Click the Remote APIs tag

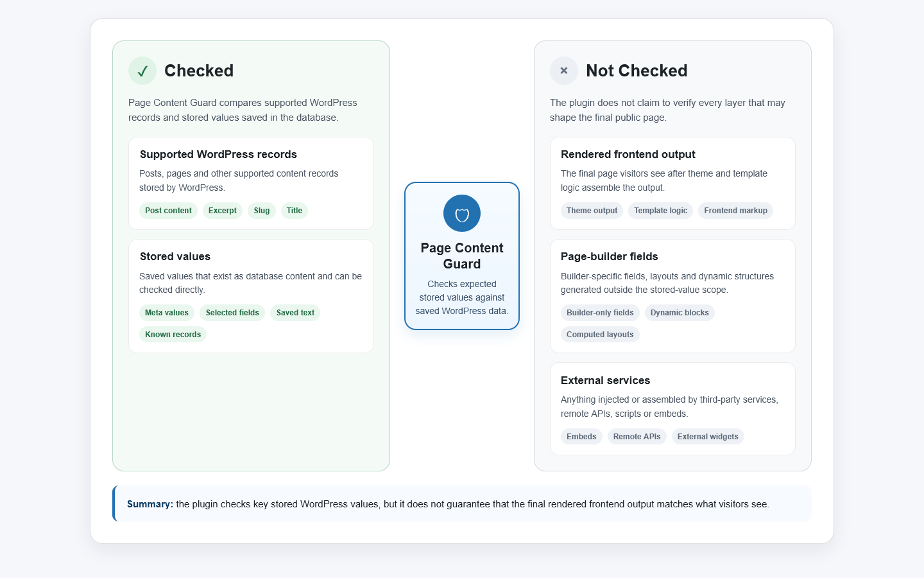(637, 437)
